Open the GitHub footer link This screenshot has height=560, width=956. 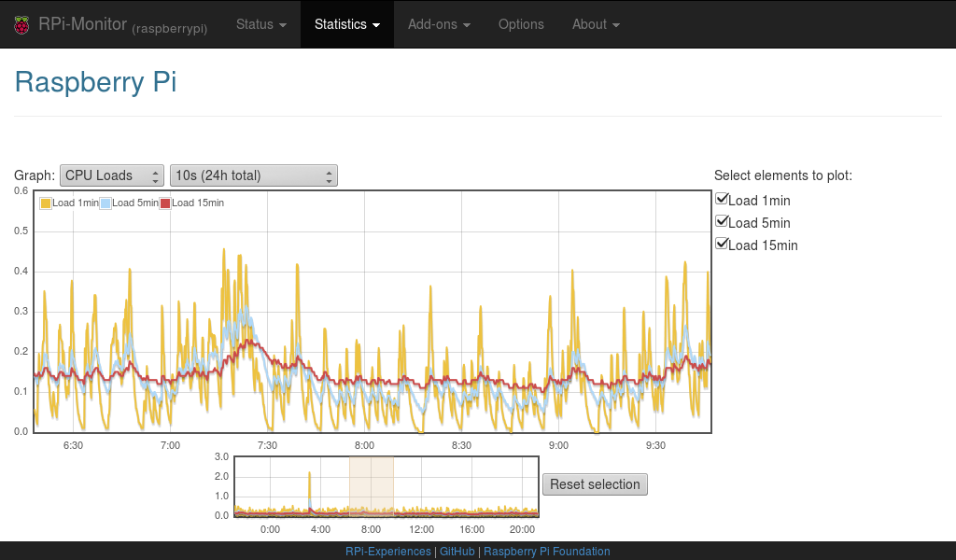pos(457,551)
